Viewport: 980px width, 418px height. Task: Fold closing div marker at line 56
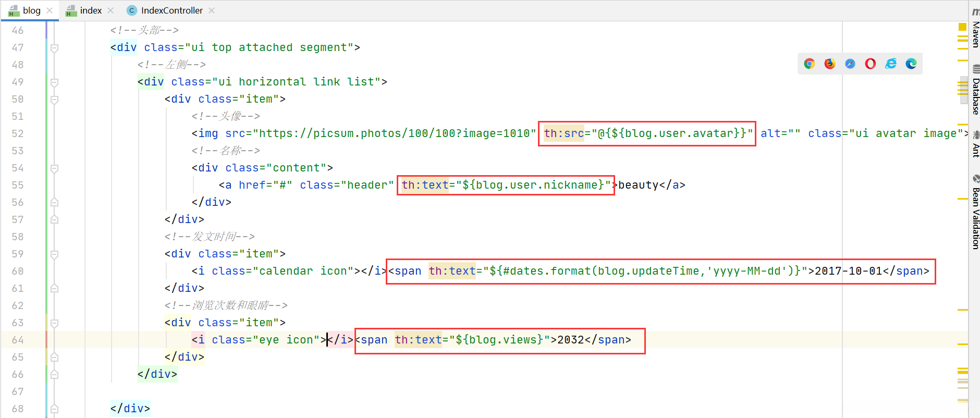[x=54, y=202]
